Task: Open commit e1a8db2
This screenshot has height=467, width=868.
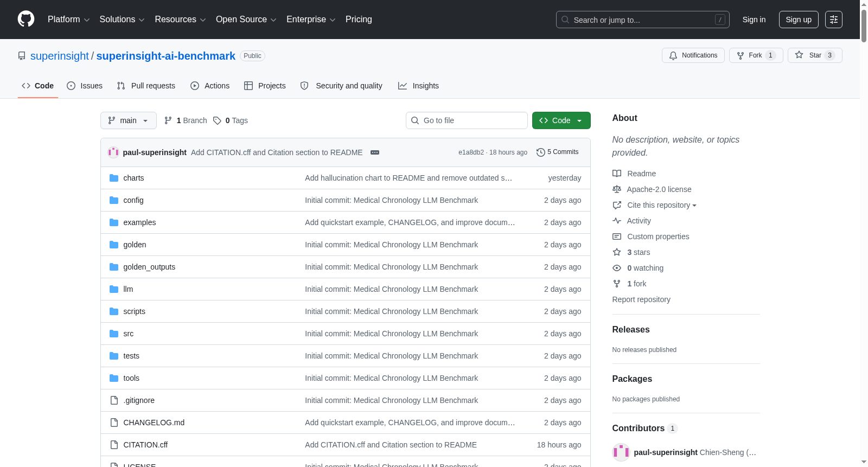Action: [x=471, y=152]
